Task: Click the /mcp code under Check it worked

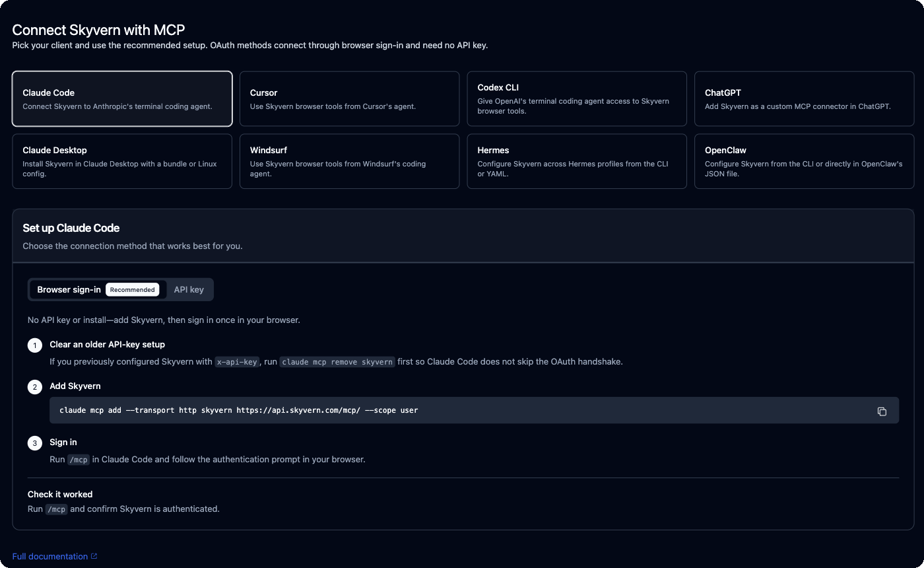Action: 56,509
